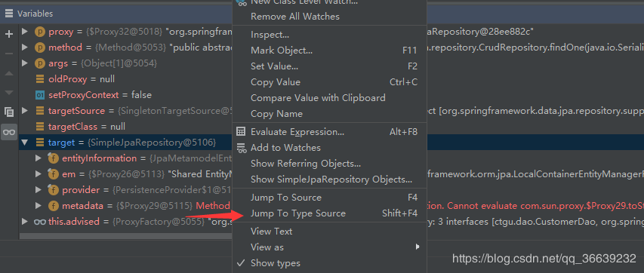Click the horizontal scrollbar below variables
Image resolution: width=644 pixels, height=273 pixels.
point(125,236)
